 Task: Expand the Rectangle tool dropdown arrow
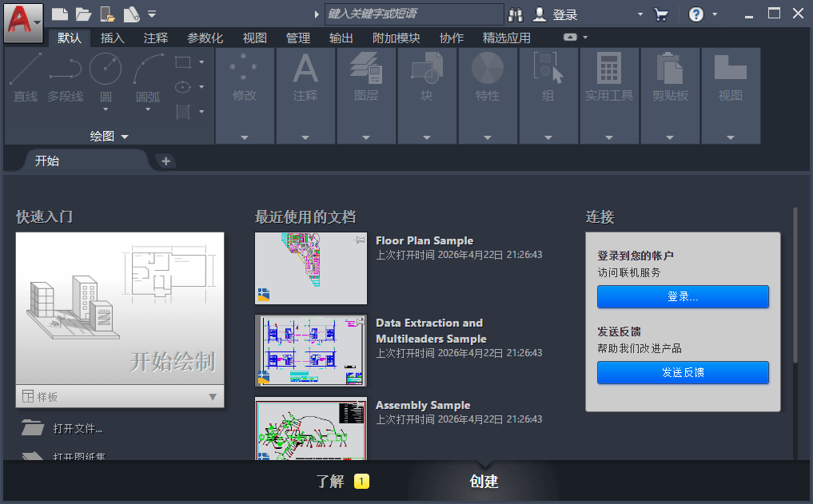pyautogui.click(x=201, y=62)
